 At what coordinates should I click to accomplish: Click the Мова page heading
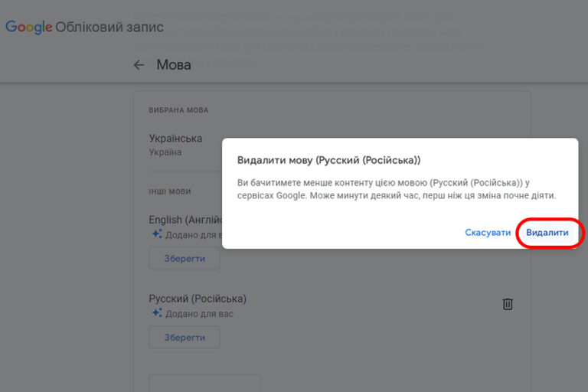pyautogui.click(x=174, y=65)
